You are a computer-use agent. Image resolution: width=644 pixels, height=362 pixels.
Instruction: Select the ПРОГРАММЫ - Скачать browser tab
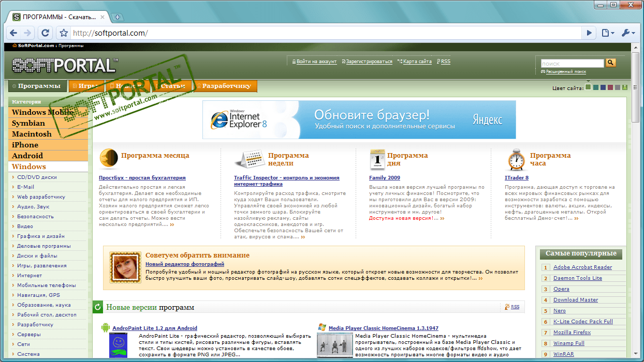pyautogui.click(x=58, y=17)
